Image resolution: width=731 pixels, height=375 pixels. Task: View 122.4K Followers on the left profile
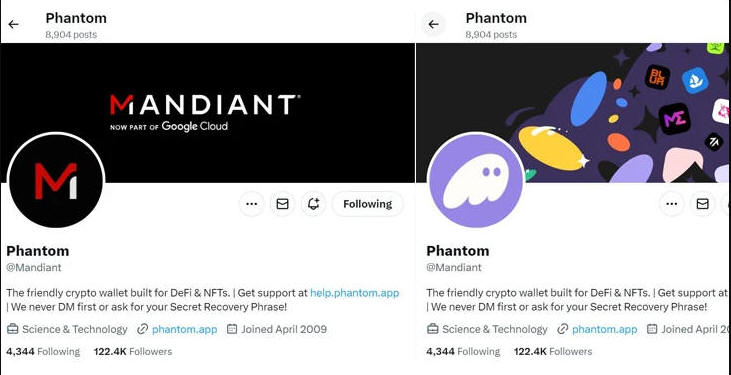tap(133, 352)
